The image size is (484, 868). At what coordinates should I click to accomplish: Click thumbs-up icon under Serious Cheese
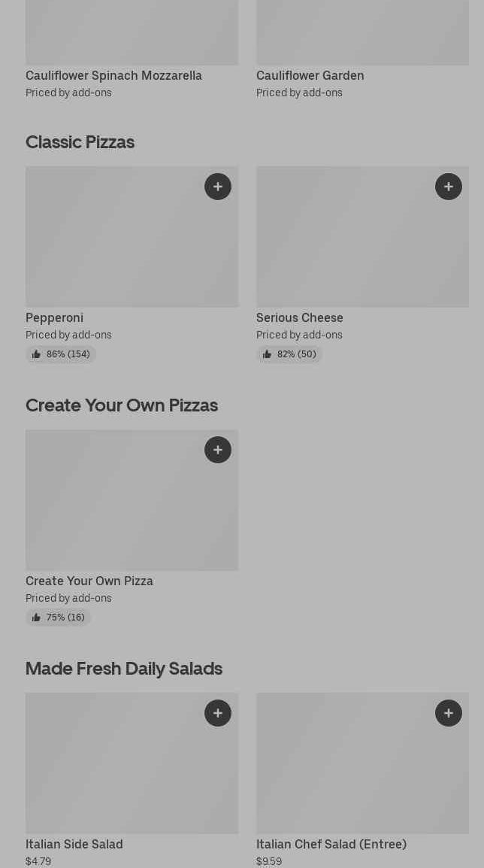click(x=267, y=354)
